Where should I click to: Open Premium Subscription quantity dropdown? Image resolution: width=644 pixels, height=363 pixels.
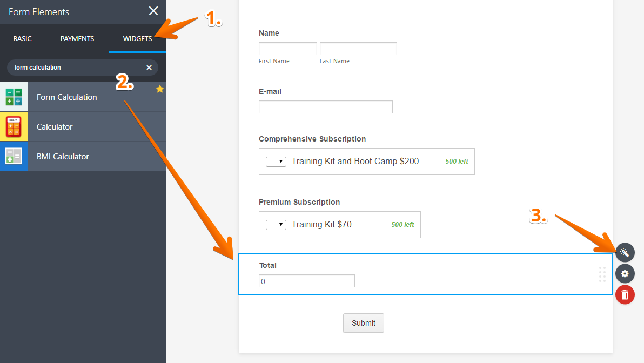[276, 225]
